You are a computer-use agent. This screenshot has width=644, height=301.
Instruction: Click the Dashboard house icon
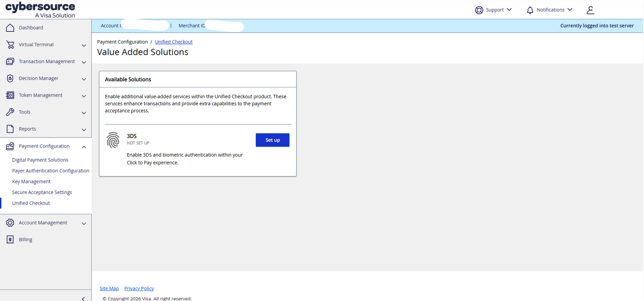pos(10,28)
